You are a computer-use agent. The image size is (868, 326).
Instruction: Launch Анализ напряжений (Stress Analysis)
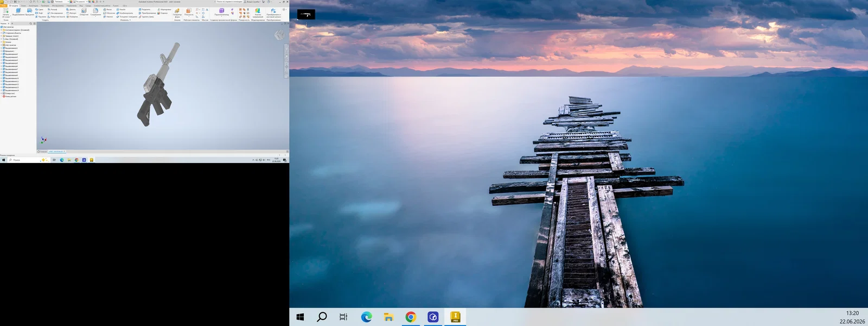258,13
